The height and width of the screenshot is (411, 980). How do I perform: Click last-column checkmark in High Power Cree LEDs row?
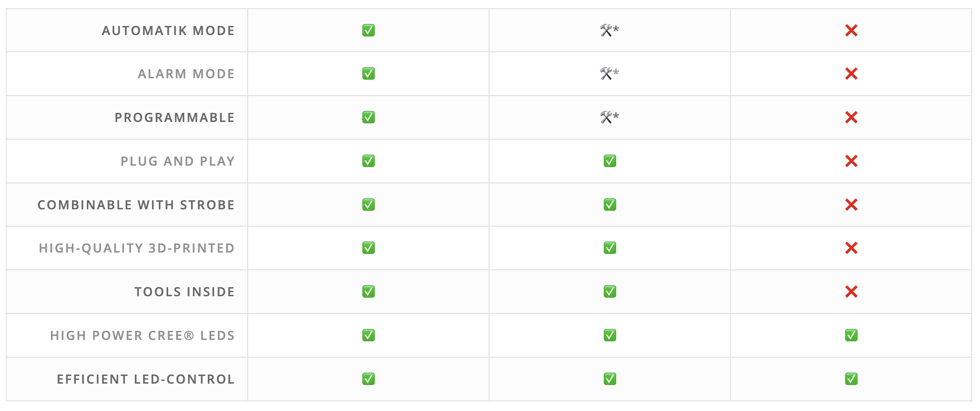[x=851, y=335]
